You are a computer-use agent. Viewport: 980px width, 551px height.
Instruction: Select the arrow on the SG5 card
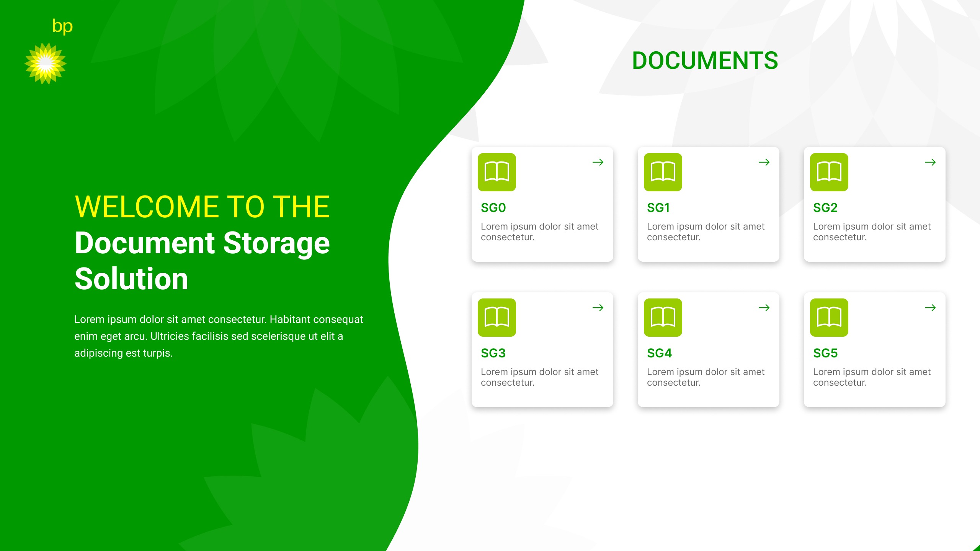click(930, 308)
